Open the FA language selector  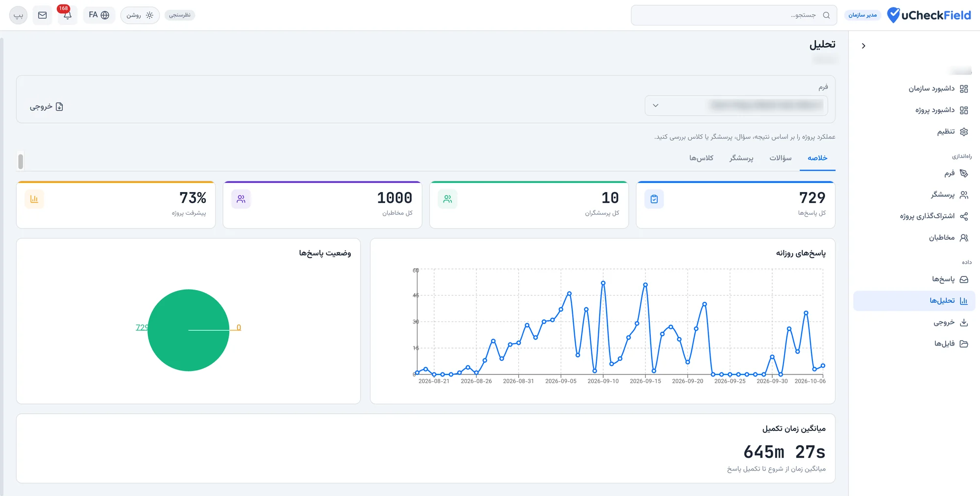point(99,15)
